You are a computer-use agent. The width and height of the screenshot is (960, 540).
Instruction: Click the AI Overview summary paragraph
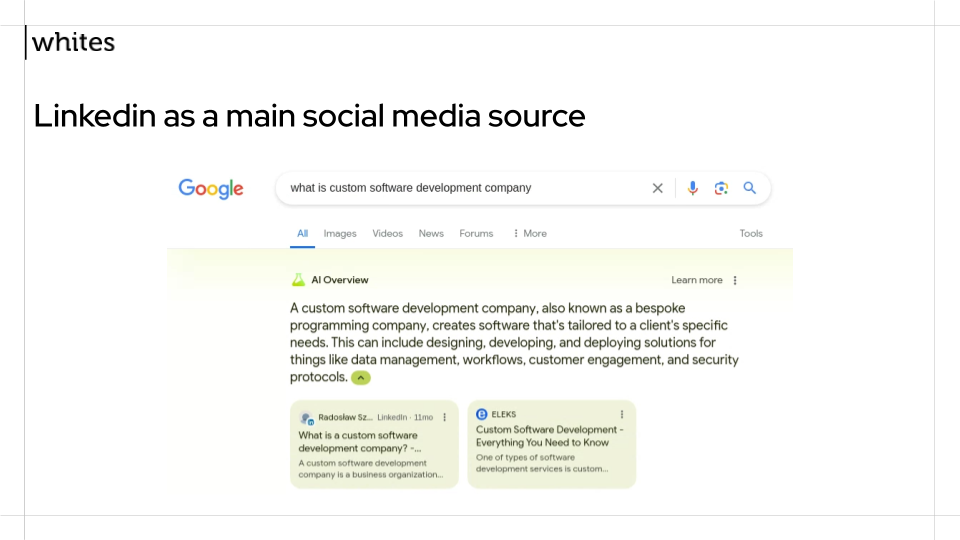(514, 342)
